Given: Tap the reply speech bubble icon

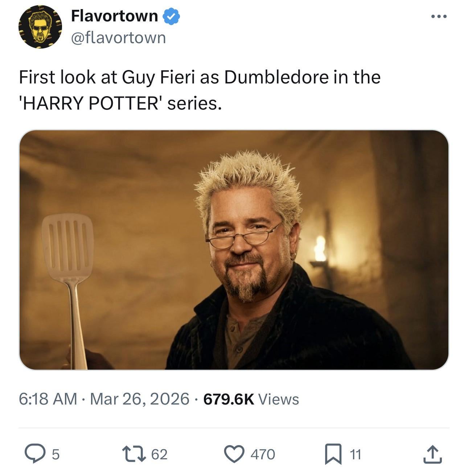Looking at the screenshot, I should pos(34,454).
